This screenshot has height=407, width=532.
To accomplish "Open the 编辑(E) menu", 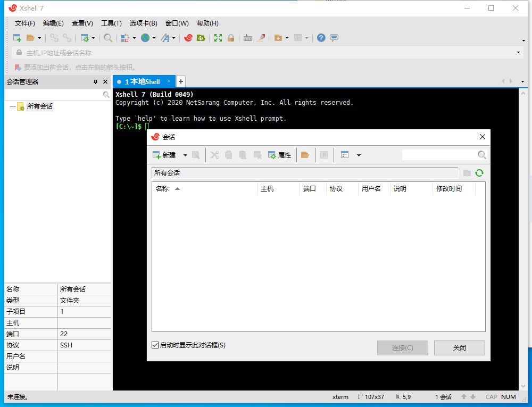I will point(53,23).
